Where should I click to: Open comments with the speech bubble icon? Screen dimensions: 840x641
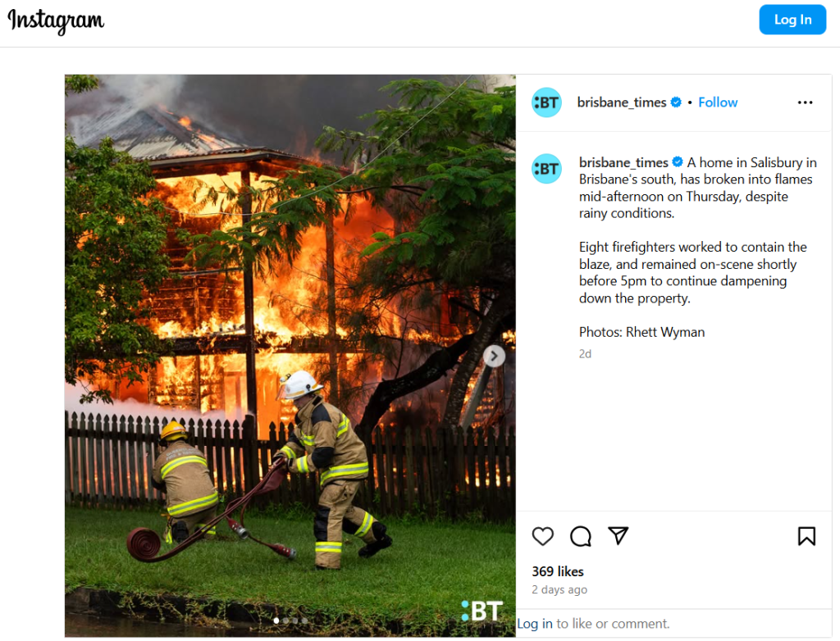[x=581, y=536]
